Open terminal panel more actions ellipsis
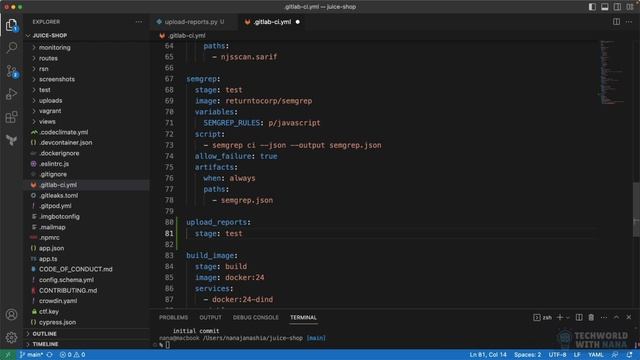Screen dimensions: 640x360 pyautogui.click(x=604, y=317)
